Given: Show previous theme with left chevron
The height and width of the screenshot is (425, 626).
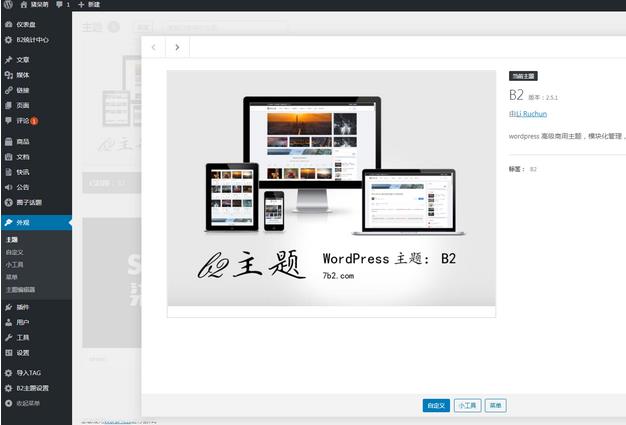Looking at the screenshot, I should tap(153, 47).
